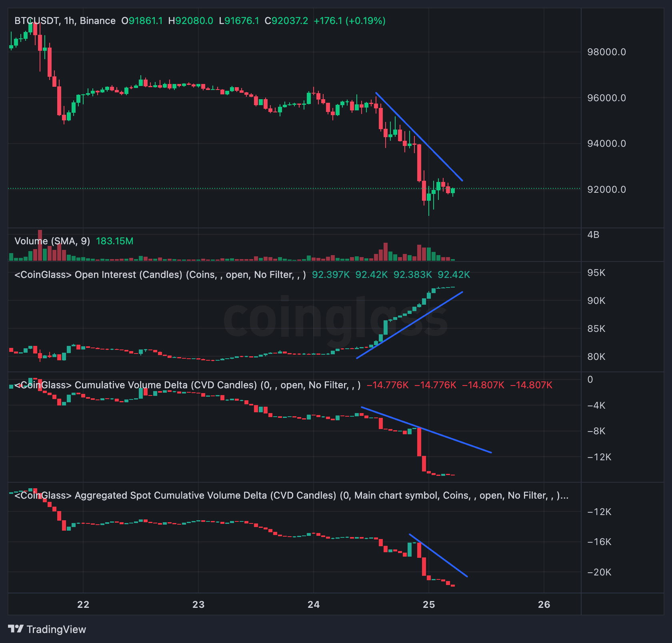This screenshot has height=643, width=672.
Task: Click the 183.15M volume value
Action: [x=115, y=241]
